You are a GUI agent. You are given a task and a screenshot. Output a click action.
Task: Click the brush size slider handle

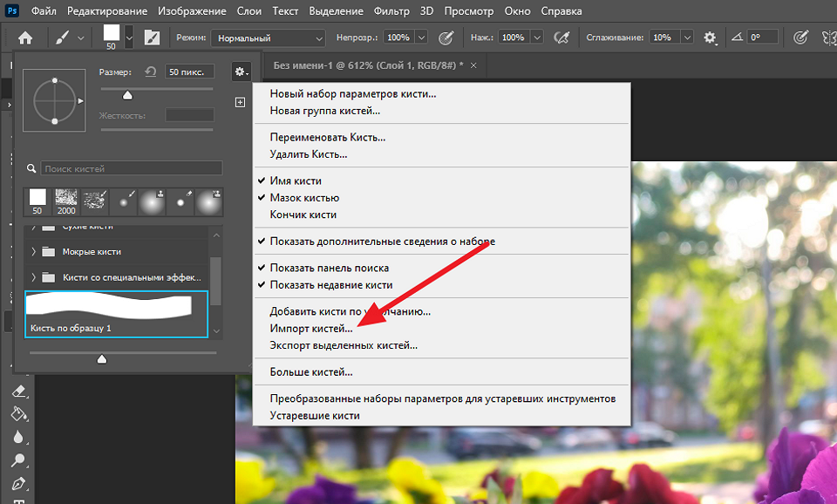[127, 96]
